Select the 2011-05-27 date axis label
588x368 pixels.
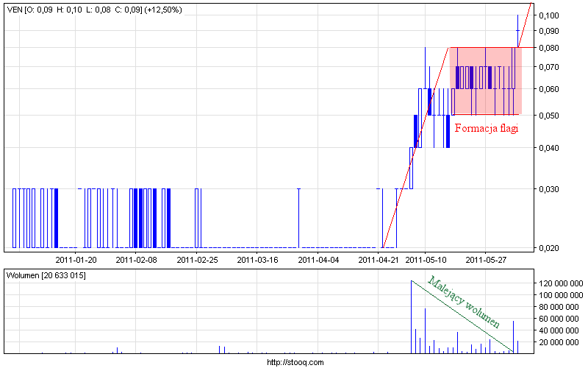coord(486,259)
